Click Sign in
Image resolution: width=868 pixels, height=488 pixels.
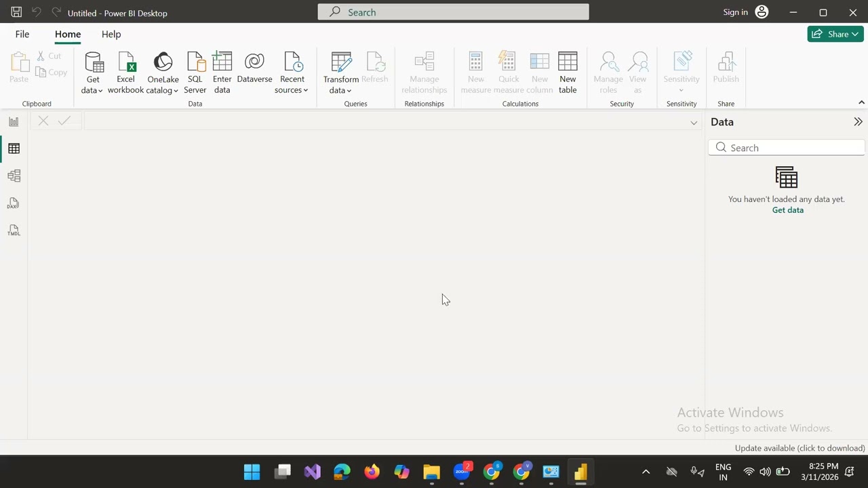[x=735, y=12]
